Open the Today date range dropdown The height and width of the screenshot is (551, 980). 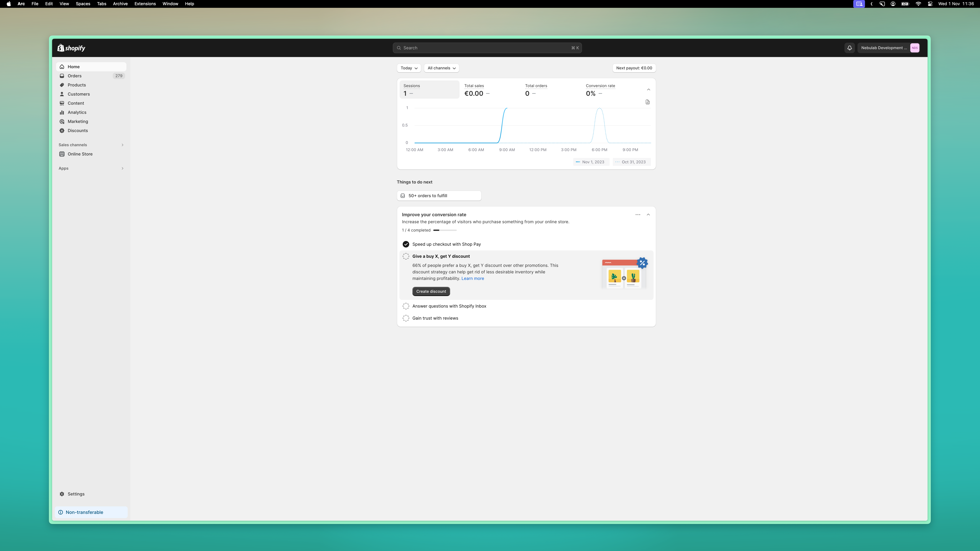pos(409,68)
